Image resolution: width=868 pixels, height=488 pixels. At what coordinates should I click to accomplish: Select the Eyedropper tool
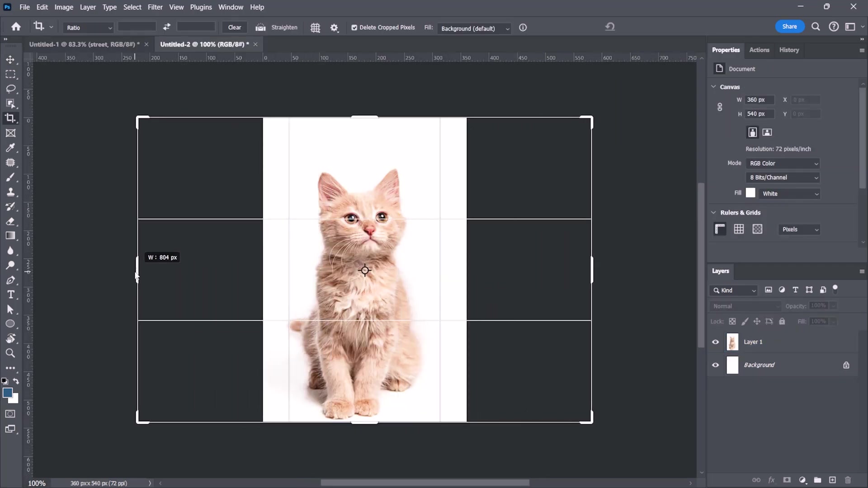pyautogui.click(x=10, y=148)
